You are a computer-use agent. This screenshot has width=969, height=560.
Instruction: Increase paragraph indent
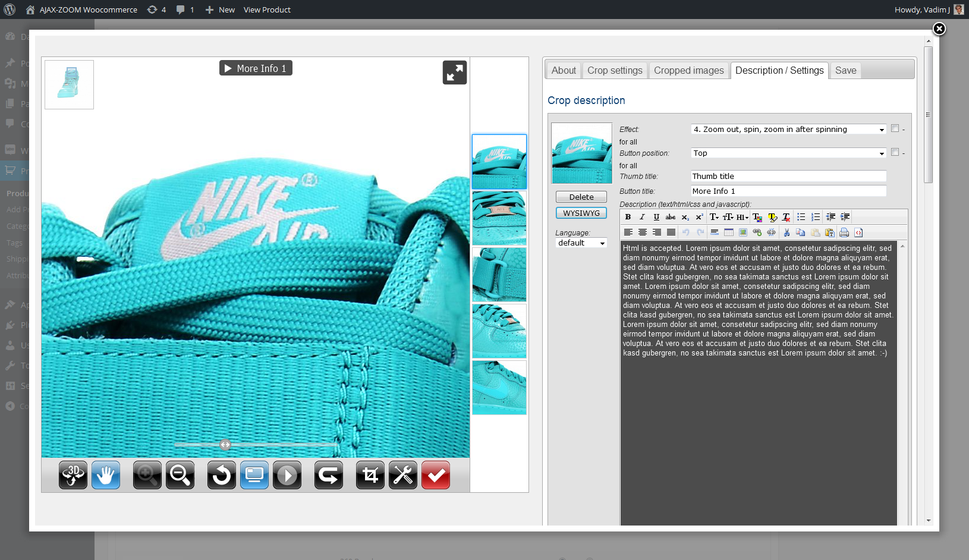click(845, 217)
